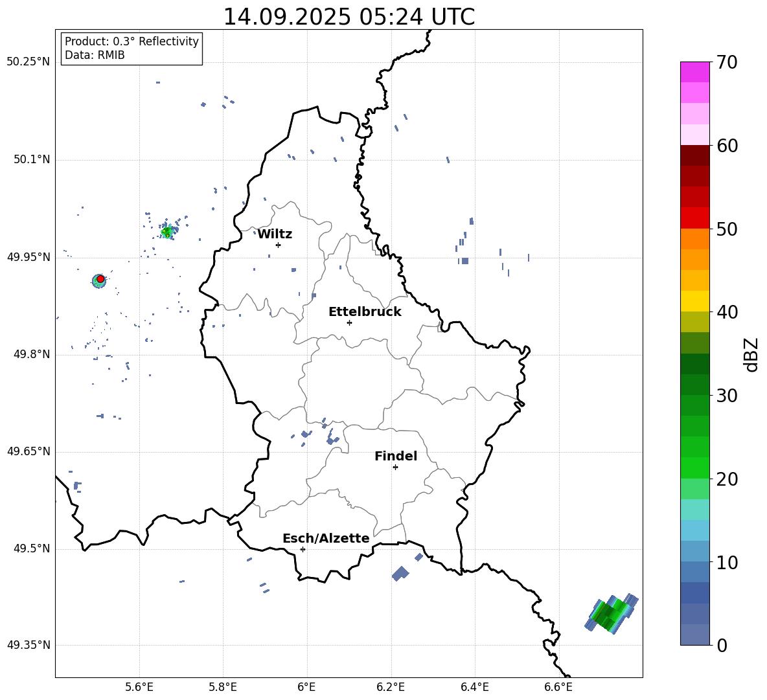
Task: Click the dark maroon colorbar segment below 60
Action: pos(694,155)
